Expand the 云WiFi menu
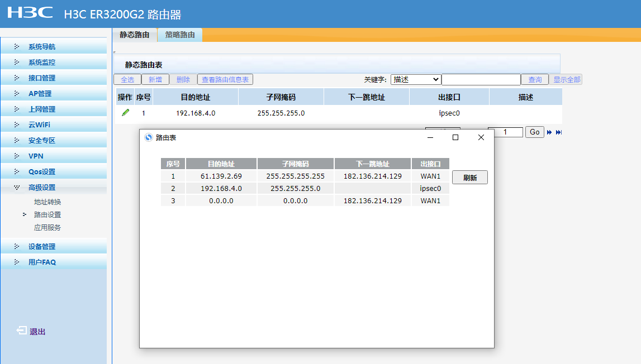The width and height of the screenshot is (641, 364). point(54,124)
